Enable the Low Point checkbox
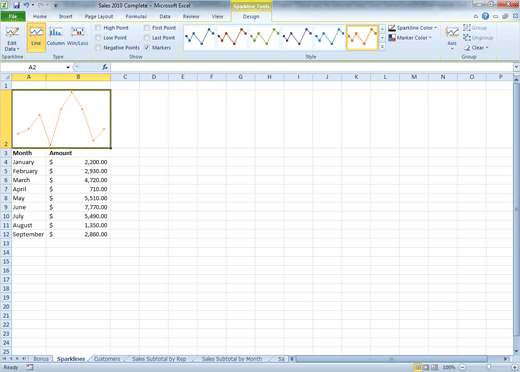This screenshot has width=520, height=372. click(98, 38)
